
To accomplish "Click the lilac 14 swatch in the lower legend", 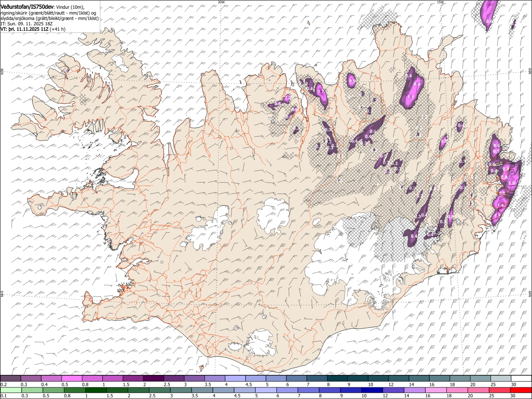I will coord(414,390).
